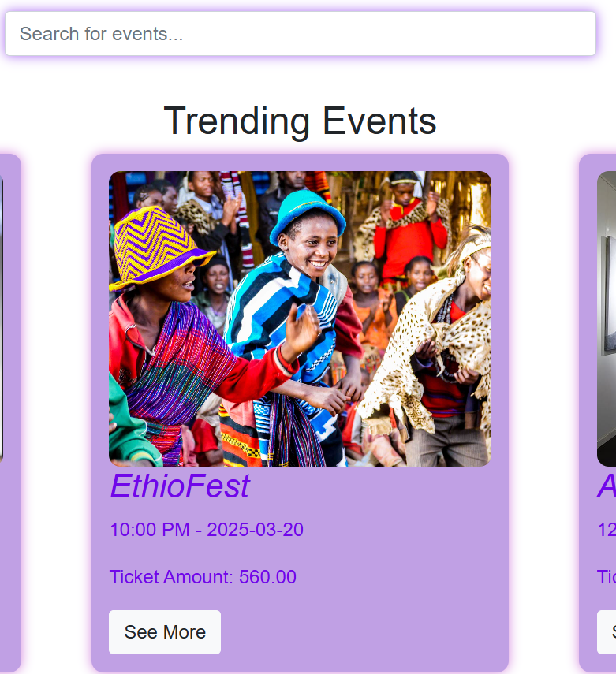Click the next card's cut-off Ticket label

607,577
